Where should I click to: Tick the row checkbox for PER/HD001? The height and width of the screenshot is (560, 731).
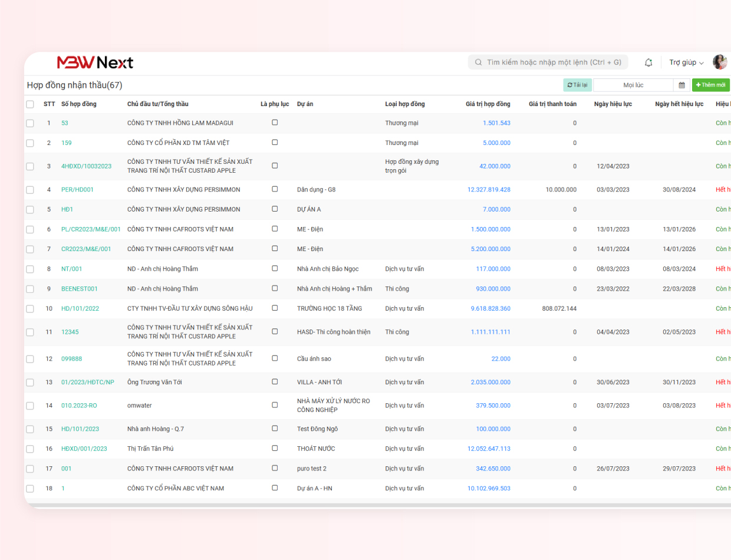tap(30, 190)
